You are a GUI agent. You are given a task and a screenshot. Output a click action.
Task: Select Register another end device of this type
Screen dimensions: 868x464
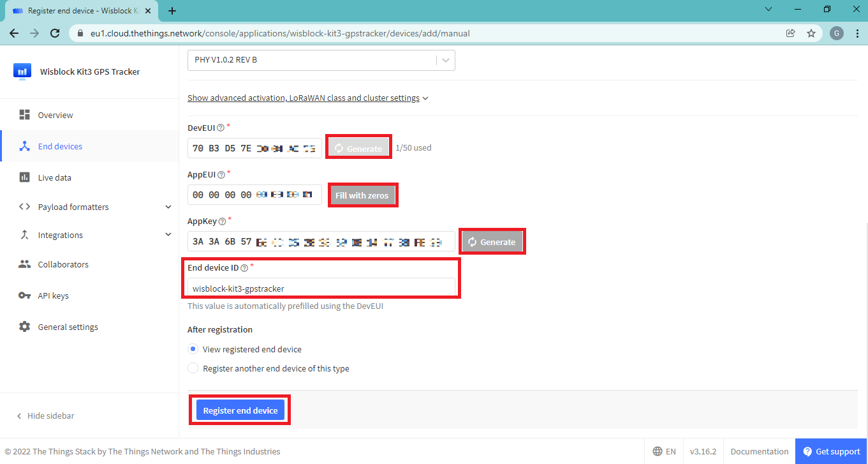pyautogui.click(x=193, y=368)
